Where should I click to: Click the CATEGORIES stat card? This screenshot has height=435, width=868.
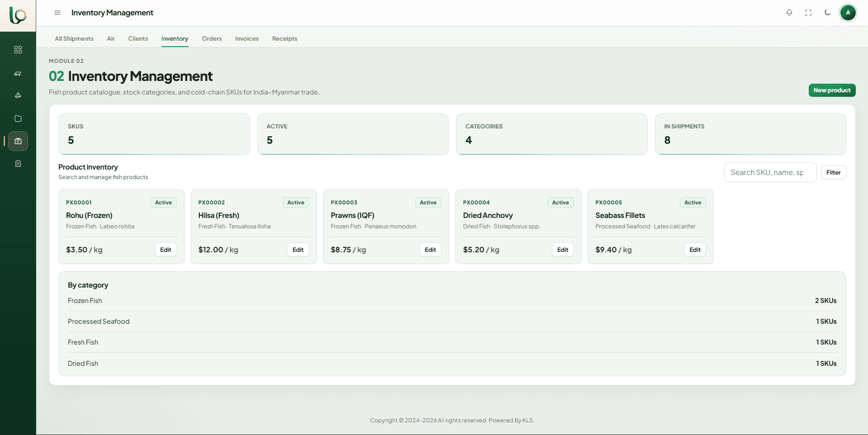(551, 134)
